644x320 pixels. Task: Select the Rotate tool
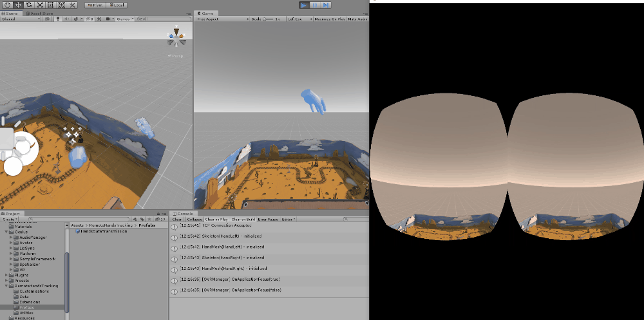point(29,5)
